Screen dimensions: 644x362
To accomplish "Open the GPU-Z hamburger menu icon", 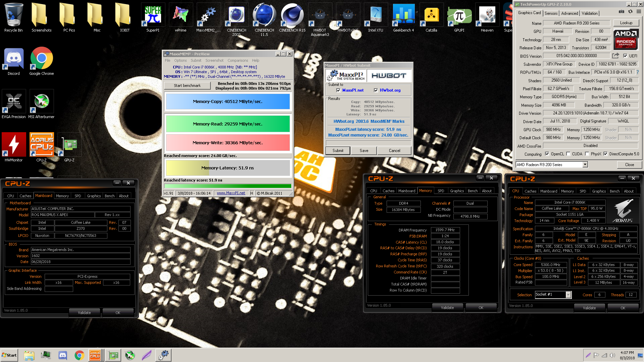I will click(x=639, y=12).
